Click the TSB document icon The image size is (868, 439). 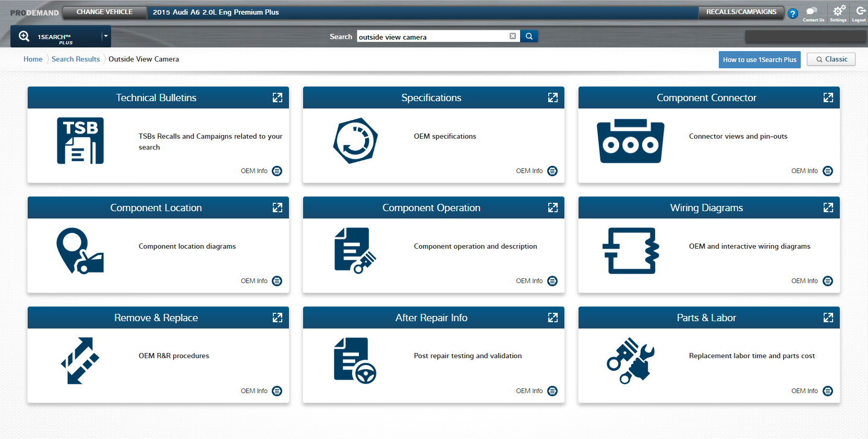pos(80,141)
